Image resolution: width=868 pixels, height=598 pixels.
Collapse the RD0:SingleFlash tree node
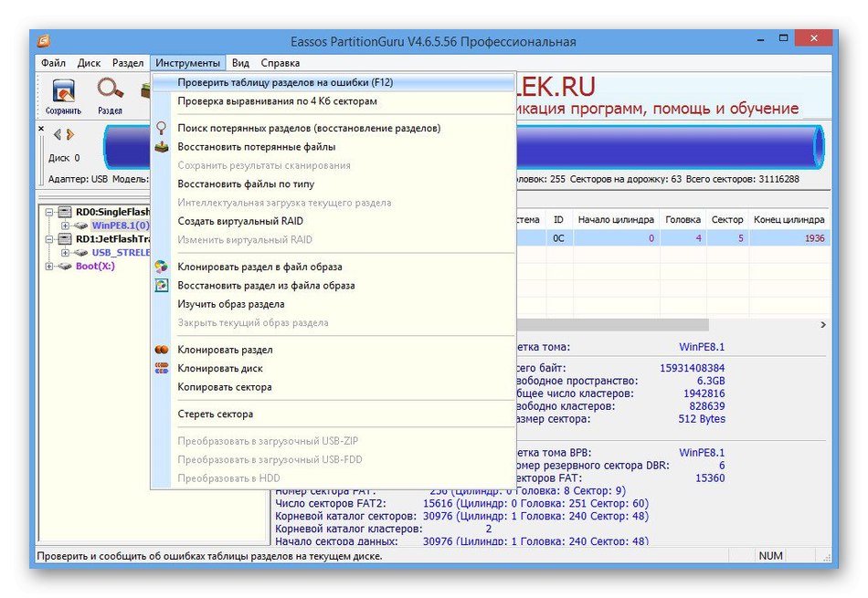[x=49, y=212]
